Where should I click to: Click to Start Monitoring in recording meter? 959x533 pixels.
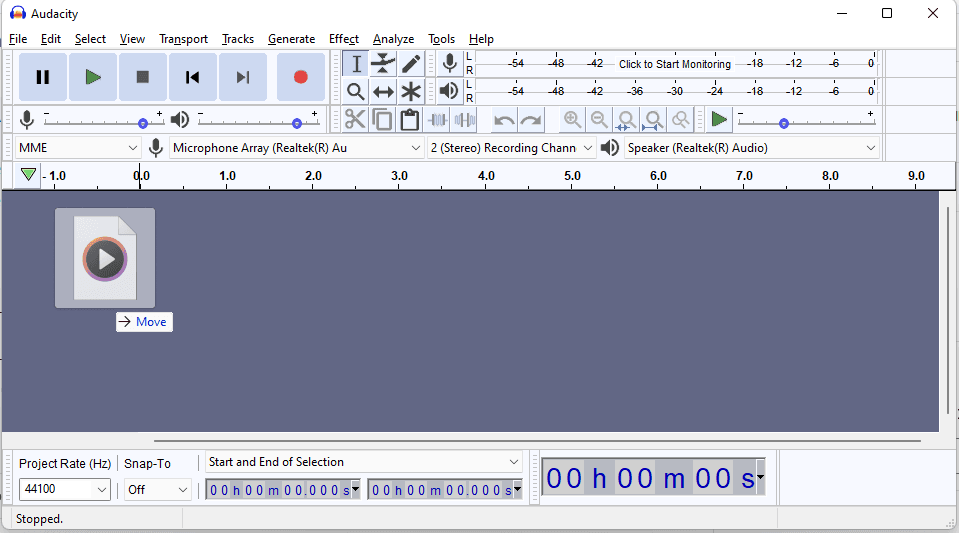point(675,64)
